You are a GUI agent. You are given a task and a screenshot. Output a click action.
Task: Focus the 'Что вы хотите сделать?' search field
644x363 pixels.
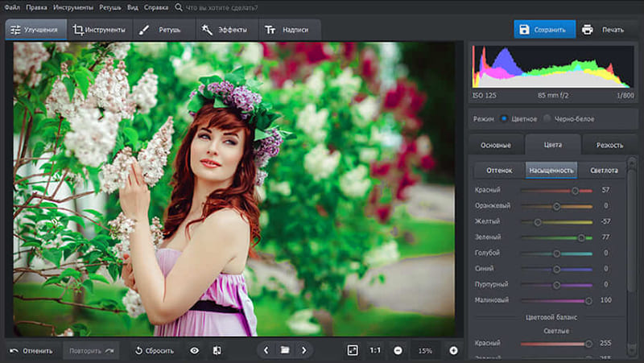point(221,7)
